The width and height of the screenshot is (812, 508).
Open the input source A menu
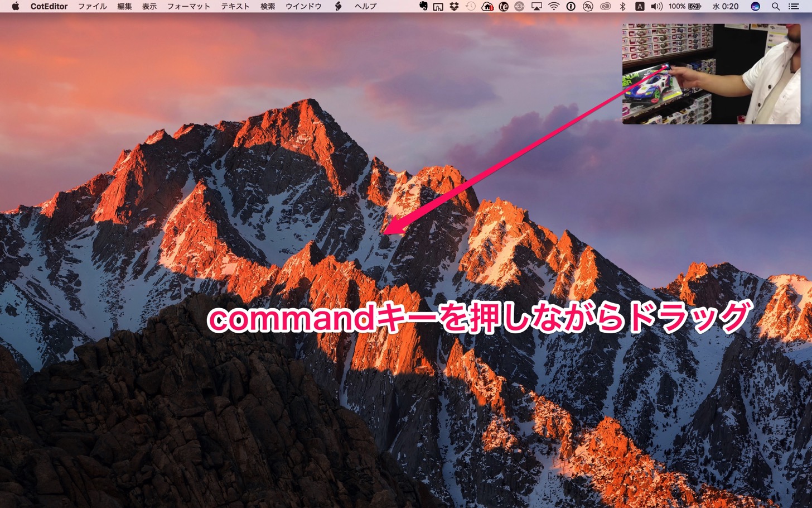point(640,7)
